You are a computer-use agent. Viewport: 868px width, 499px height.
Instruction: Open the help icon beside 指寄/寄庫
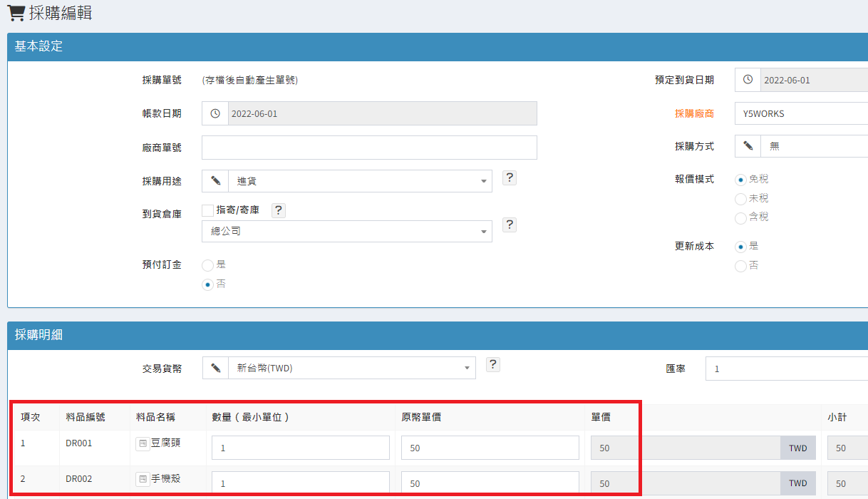pos(279,210)
